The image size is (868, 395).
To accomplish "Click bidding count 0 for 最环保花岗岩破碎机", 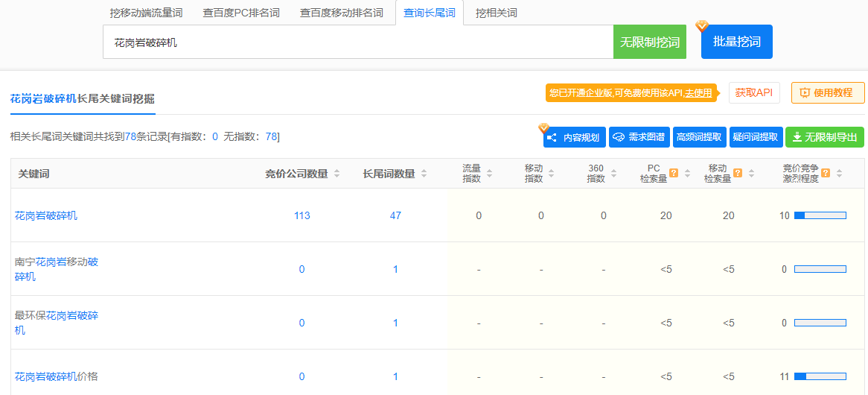I will [x=301, y=323].
